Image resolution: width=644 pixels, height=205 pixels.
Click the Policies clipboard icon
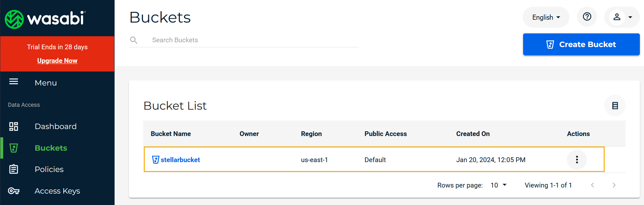[14, 169]
